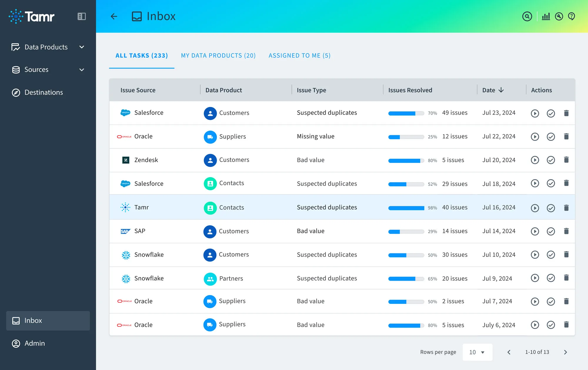Click the 98% progress bar for Tamr
This screenshot has height=370, width=588.
point(406,208)
